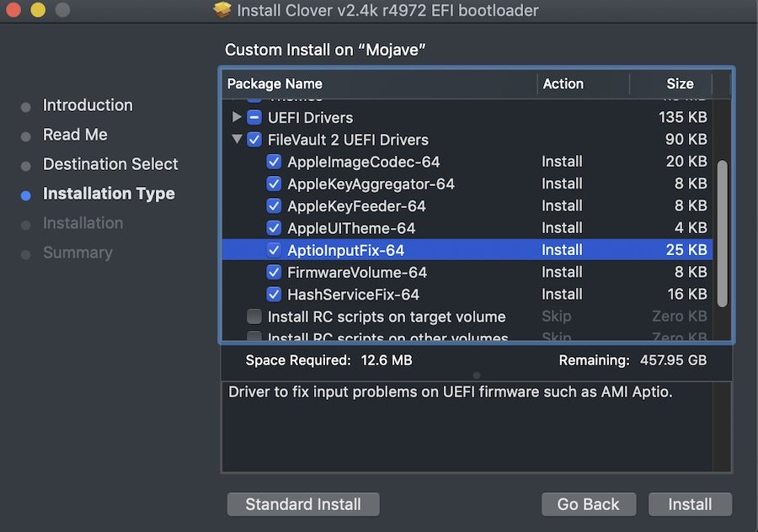Click the Summary step in sidebar
This screenshot has width=758, height=532.
[x=77, y=253]
